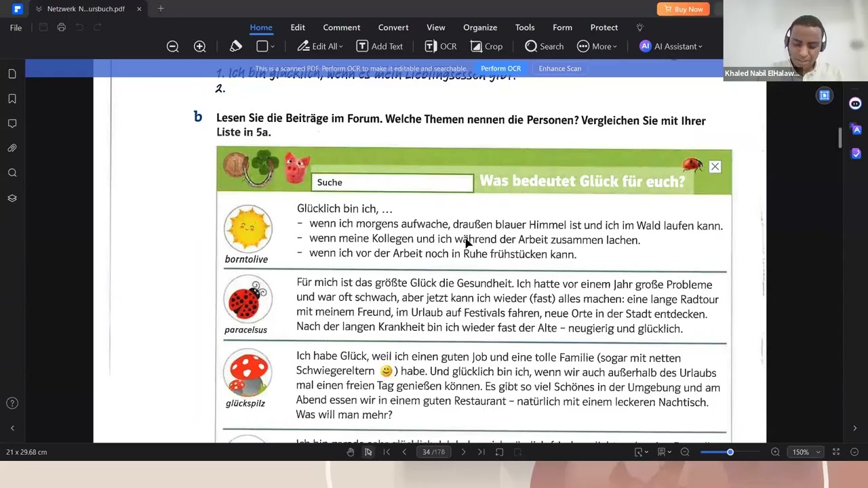Open the attachments panel
868x488 pixels.
(12, 148)
